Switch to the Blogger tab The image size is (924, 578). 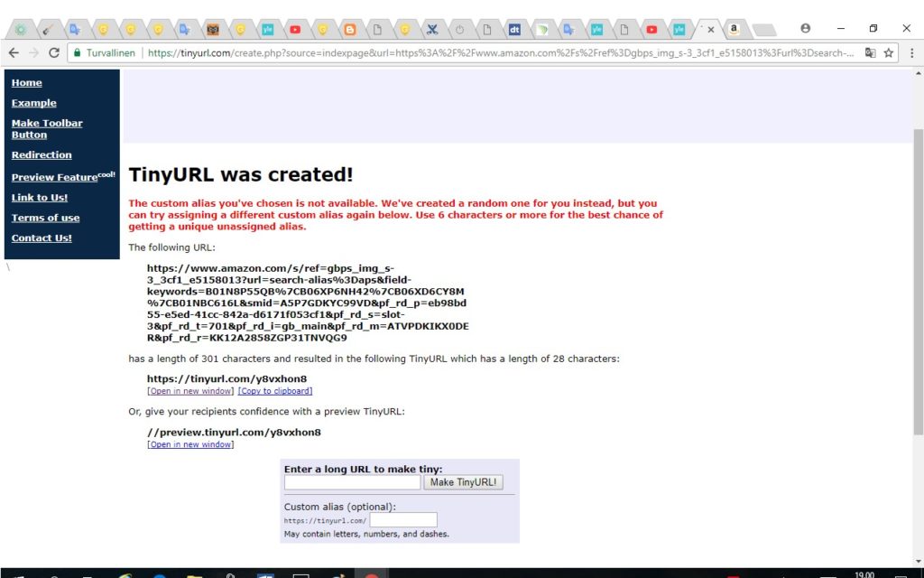click(349, 30)
